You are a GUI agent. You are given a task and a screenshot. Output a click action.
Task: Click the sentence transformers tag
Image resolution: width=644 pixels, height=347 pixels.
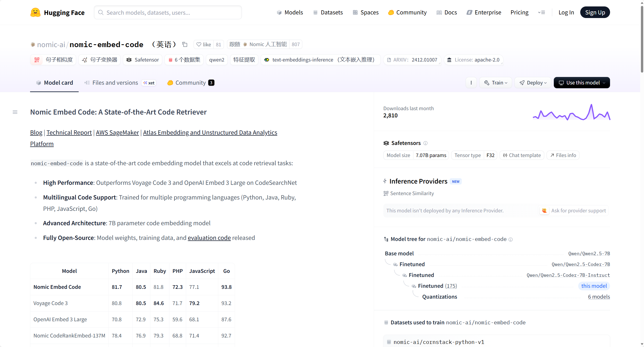pyautogui.click(x=99, y=60)
